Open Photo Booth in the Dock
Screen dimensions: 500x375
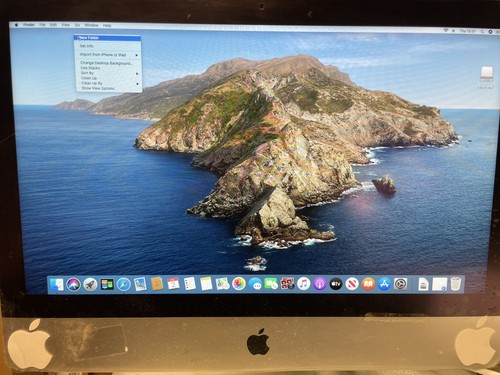pyautogui.click(x=287, y=284)
